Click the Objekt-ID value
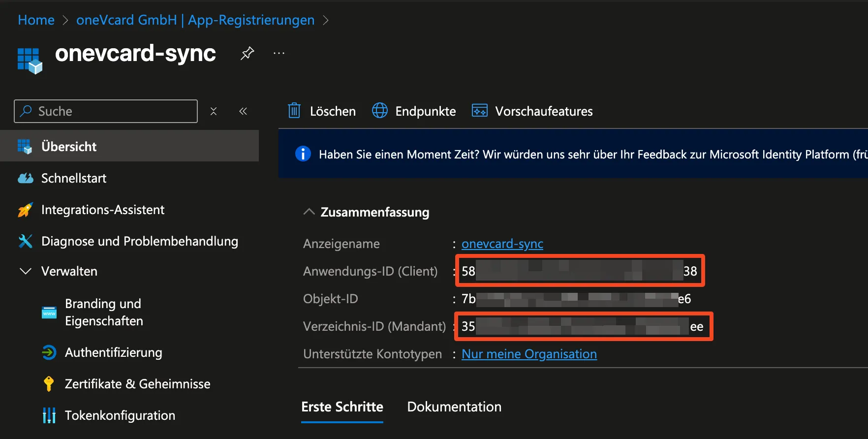Screen dimensions: 868x439 click(576, 299)
